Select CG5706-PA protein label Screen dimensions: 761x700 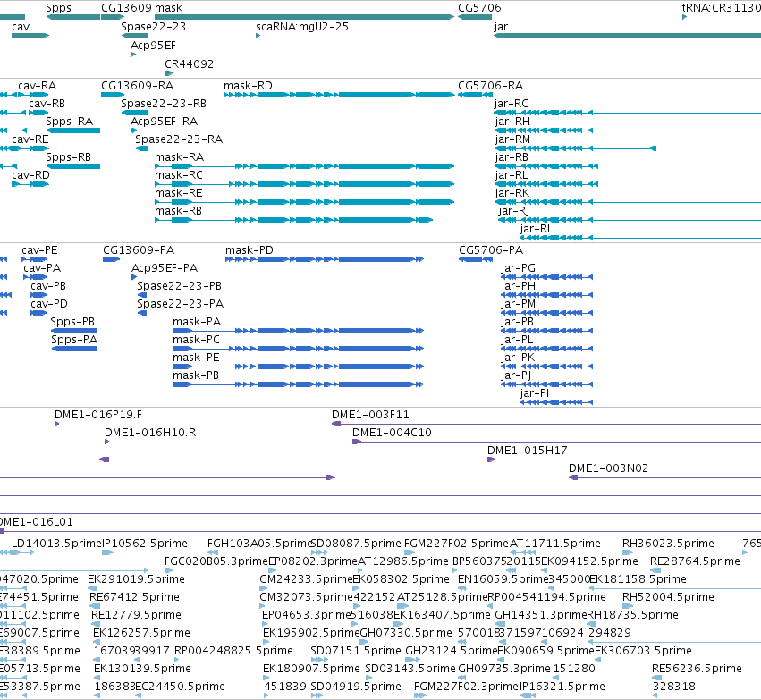click(491, 250)
